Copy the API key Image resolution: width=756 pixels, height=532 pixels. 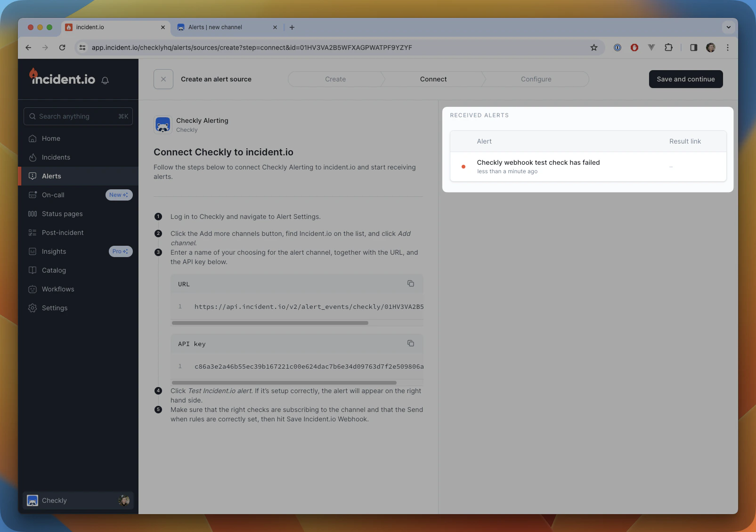tap(410, 343)
